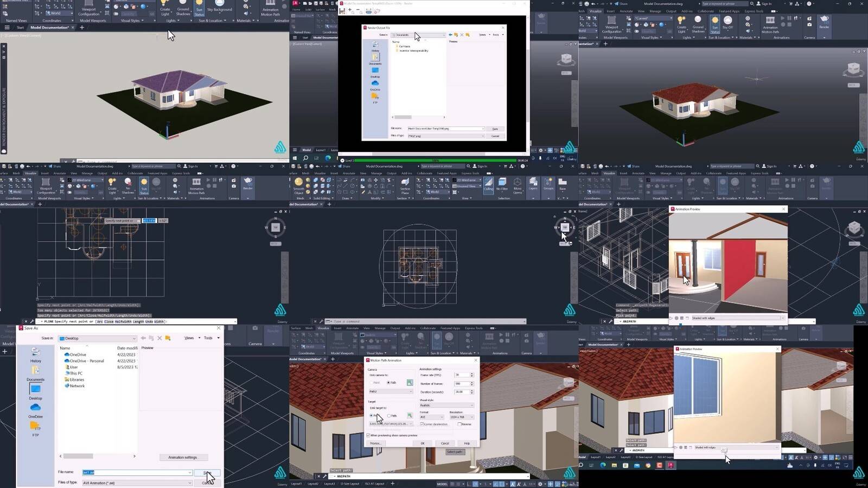Toggle Sun Status in middle-left ribbon
This screenshot has height=488, width=868.
[x=144, y=186]
